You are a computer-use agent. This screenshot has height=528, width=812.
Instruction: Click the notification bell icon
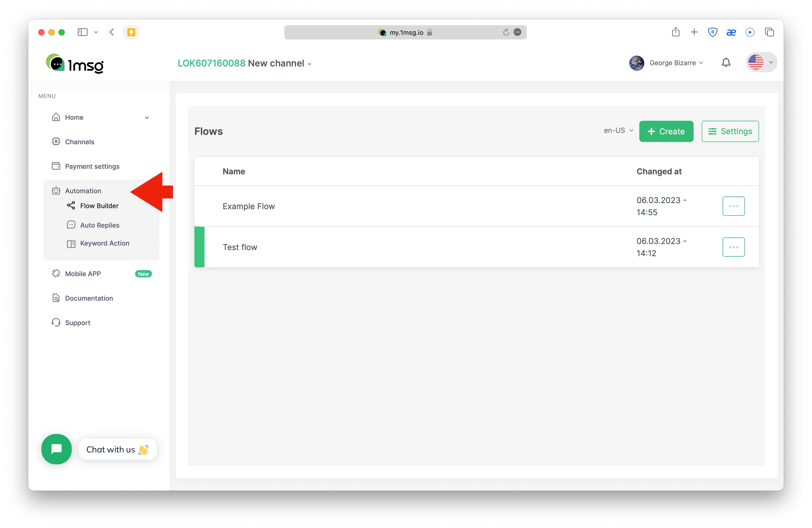pyautogui.click(x=726, y=63)
